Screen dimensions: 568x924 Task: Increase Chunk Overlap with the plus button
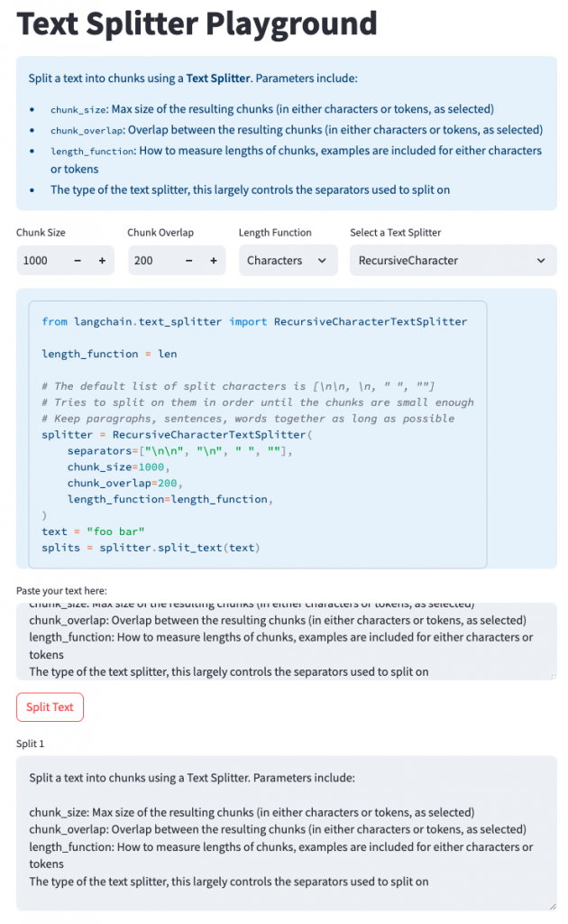coord(214,261)
